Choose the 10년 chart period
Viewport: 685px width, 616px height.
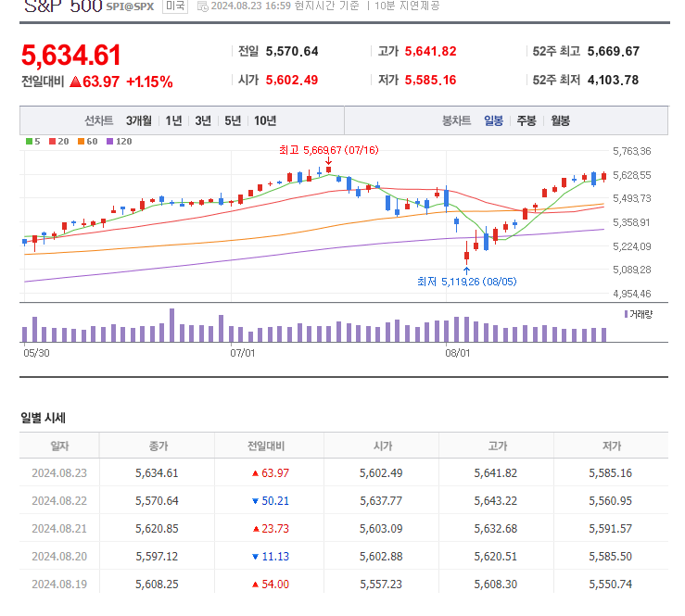point(265,120)
